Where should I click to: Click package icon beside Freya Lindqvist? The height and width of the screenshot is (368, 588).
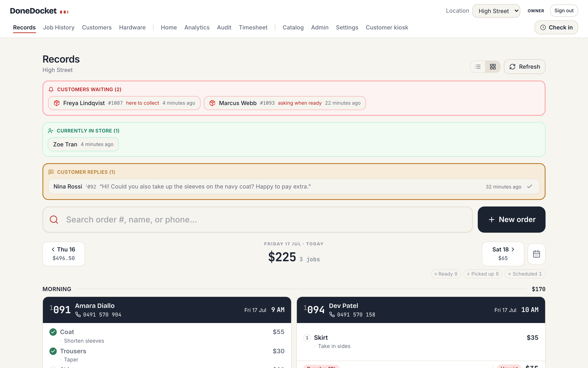(57, 103)
